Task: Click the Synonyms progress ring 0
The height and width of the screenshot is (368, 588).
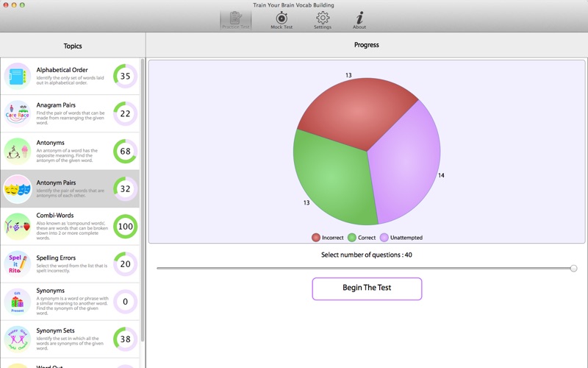Action: 125,302
